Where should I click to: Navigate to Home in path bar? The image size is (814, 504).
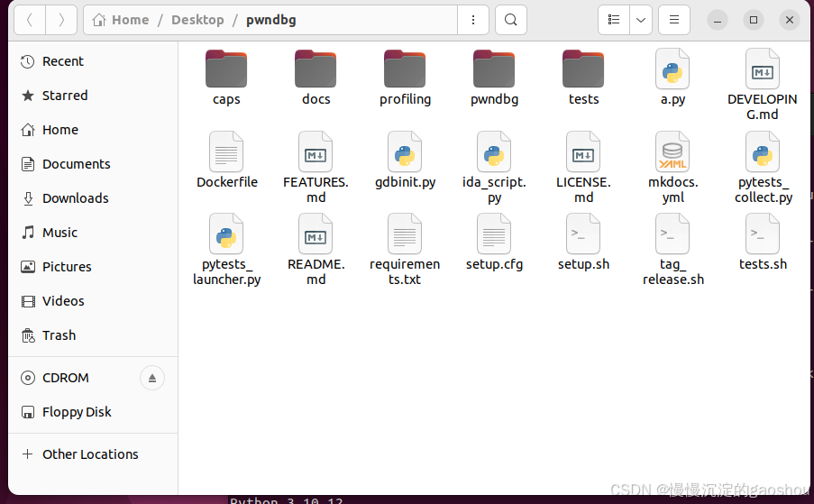(121, 20)
